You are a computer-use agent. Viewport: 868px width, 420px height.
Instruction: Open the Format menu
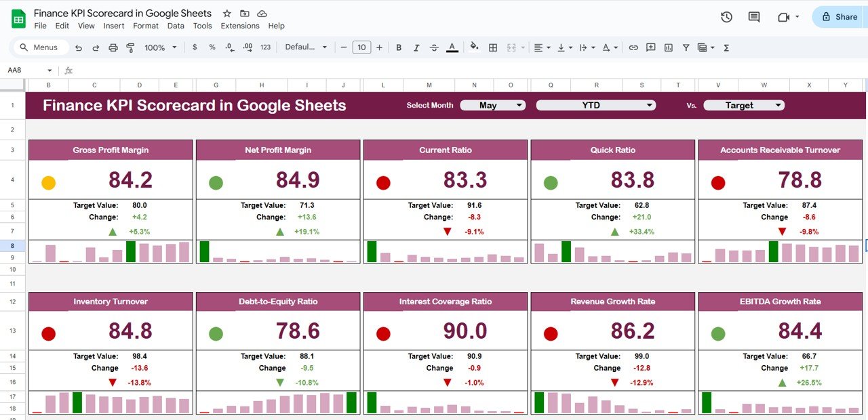pyautogui.click(x=146, y=26)
